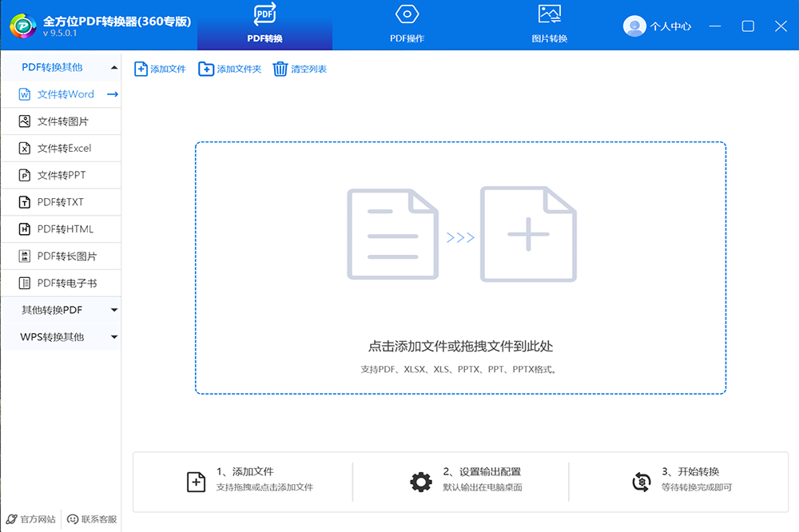The height and width of the screenshot is (532, 799).
Task: Expand the WPS转换其他 section
Action: tap(114, 337)
